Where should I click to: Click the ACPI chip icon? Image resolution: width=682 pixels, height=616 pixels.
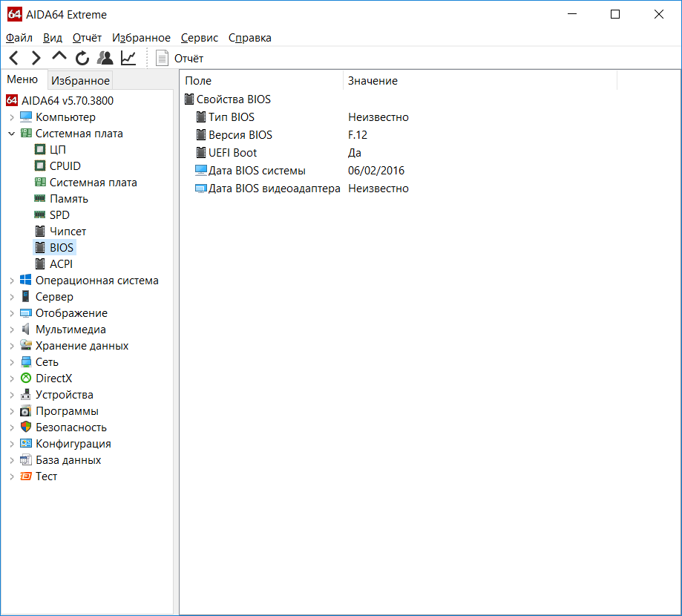click(40, 263)
